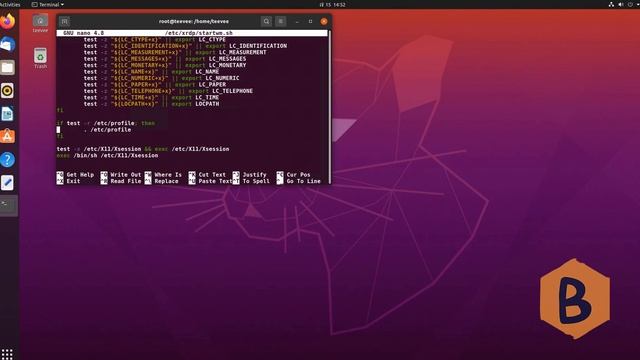This screenshot has height=360, width=640.
Task: Click the 'Where Is' shortcut label
Action: pyautogui.click(x=168, y=175)
